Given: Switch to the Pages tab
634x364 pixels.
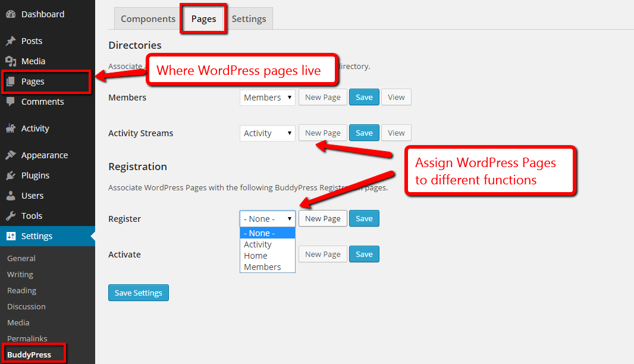Looking at the screenshot, I should pos(204,18).
